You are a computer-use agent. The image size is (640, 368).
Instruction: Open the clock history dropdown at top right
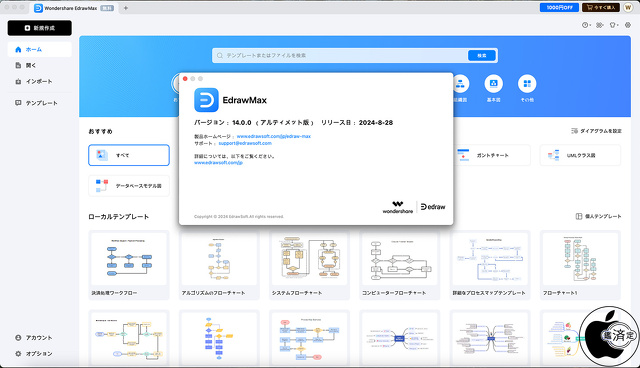[x=586, y=25]
